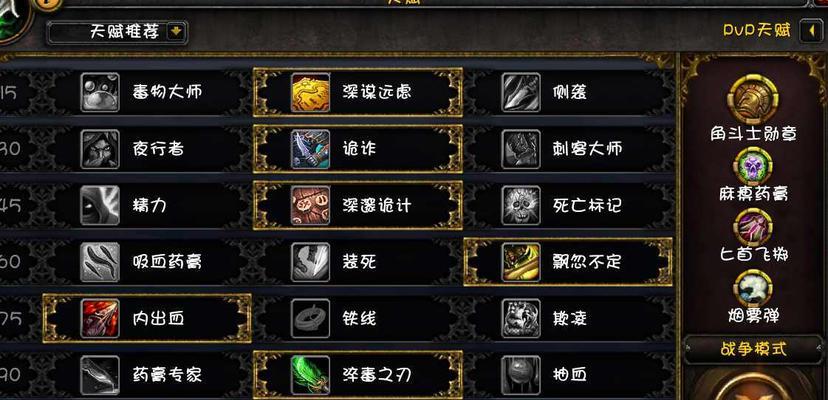Select the 死亡标记 skull icon
Image resolution: width=828 pixels, height=400 pixels.
[x=521, y=205]
